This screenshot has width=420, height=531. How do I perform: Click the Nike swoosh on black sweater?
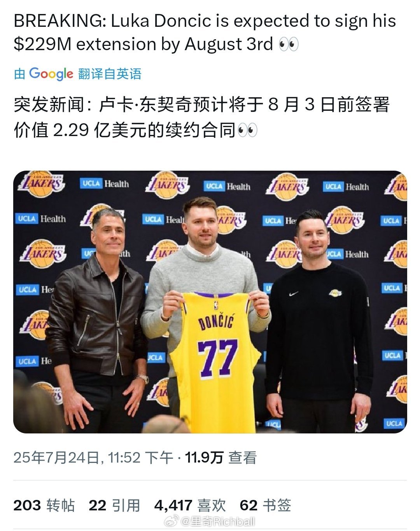[294, 294]
